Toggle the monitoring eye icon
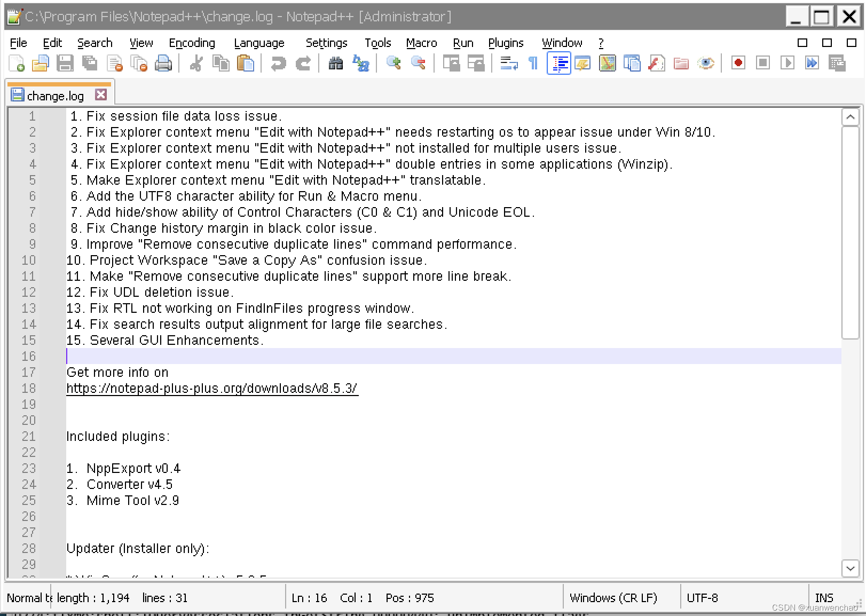Image resolution: width=866 pixels, height=616 pixels. tap(705, 64)
